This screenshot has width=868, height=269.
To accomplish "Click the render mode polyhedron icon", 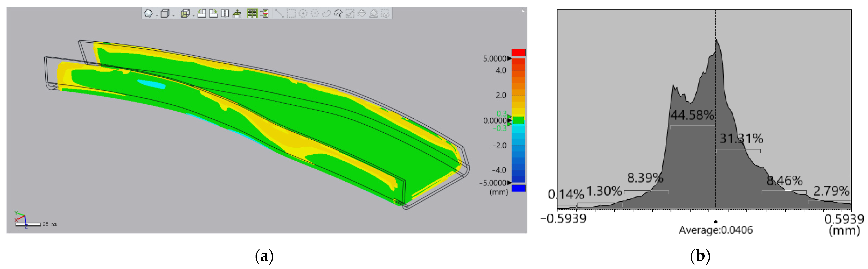I will tap(148, 13).
